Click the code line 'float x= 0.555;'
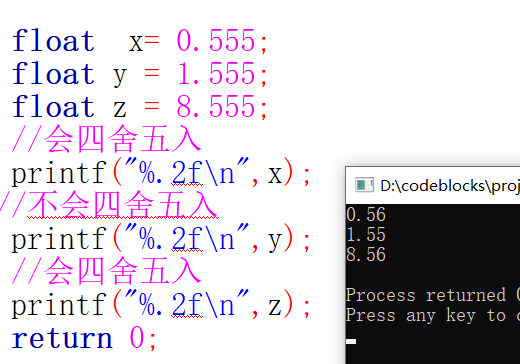The width and height of the screenshot is (520, 364). [140, 41]
